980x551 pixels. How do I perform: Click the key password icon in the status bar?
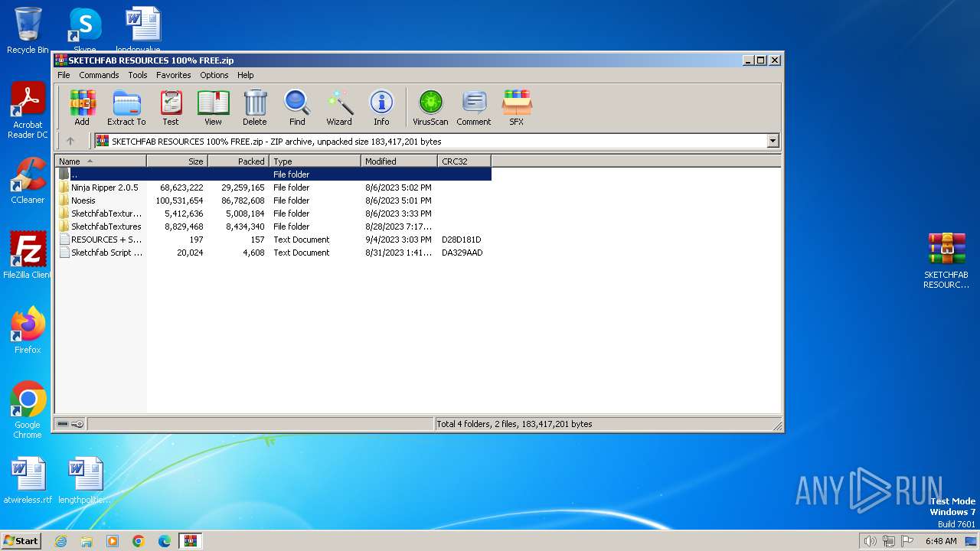[77, 424]
